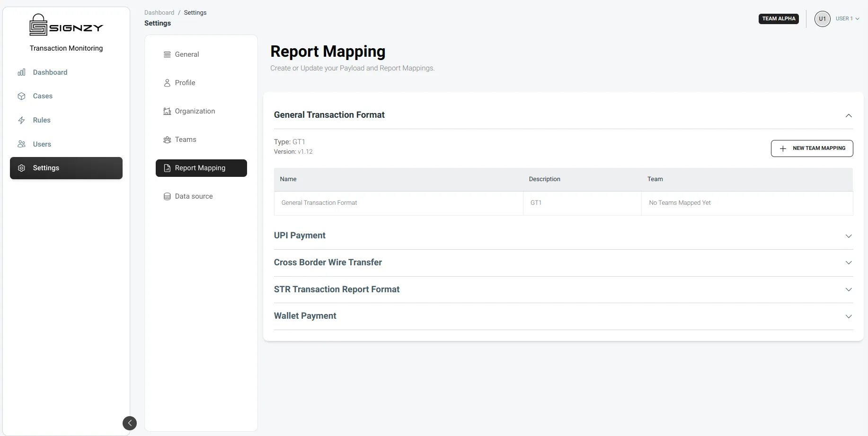Viewport: 868px width, 436px height.
Task: Click the Profile person icon
Action: tap(167, 83)
